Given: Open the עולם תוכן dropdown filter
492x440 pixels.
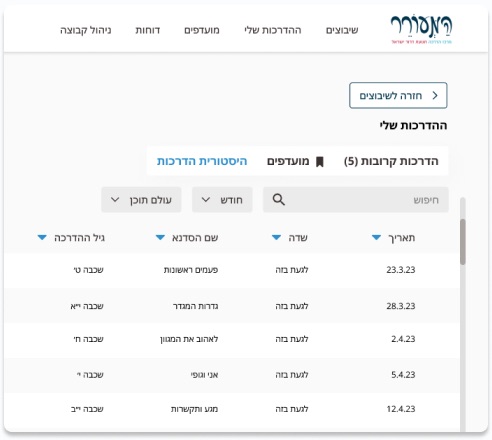Looking at the screenshot, I should coord(141,200).
